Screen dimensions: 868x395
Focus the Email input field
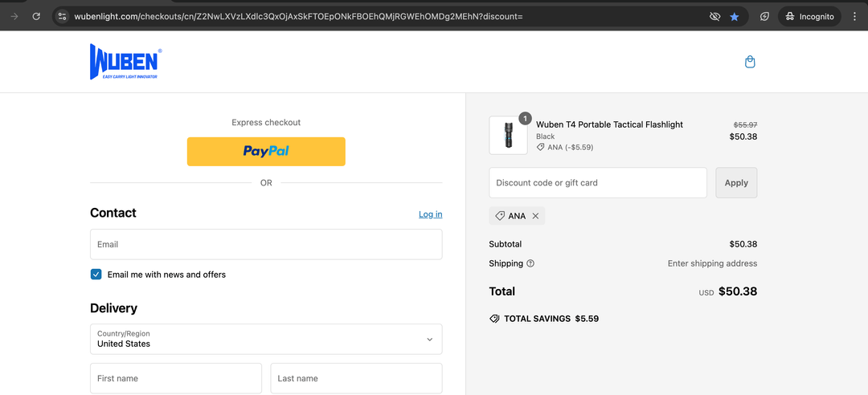tap(266, 244)
